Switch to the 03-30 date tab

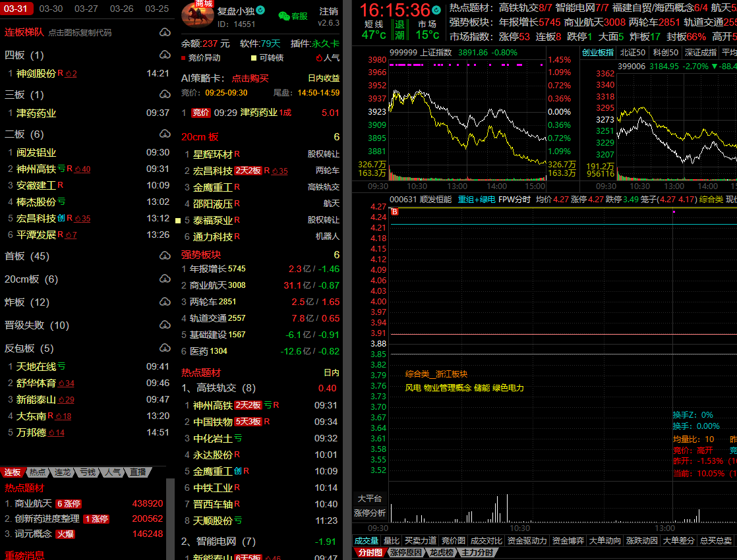click(x=51, y=9)
